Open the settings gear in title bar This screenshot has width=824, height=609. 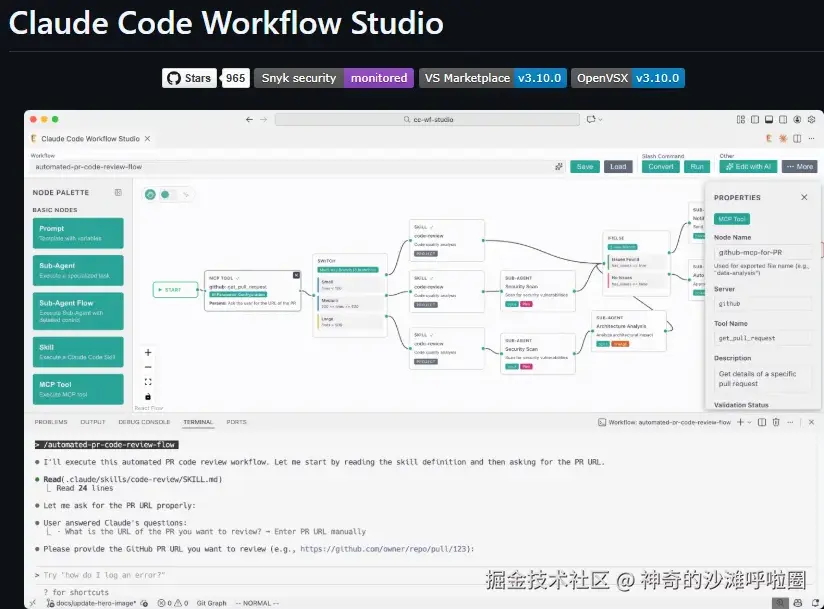811,119
